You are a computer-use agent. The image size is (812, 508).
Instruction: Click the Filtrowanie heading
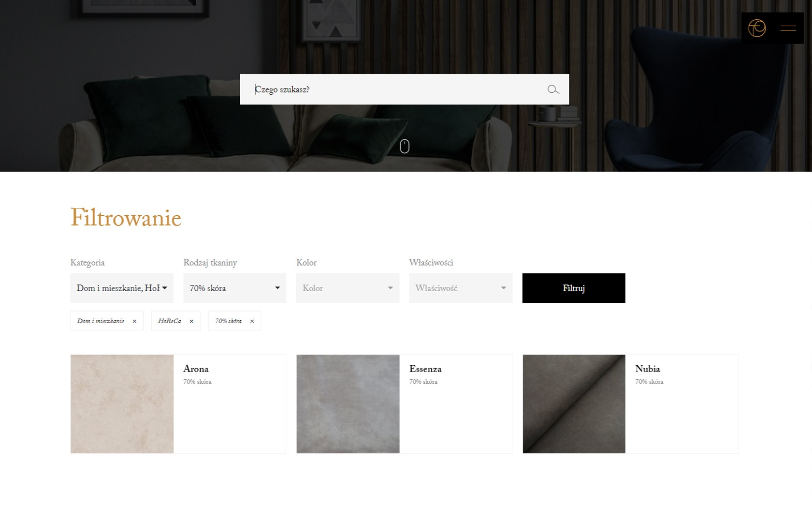126,218
